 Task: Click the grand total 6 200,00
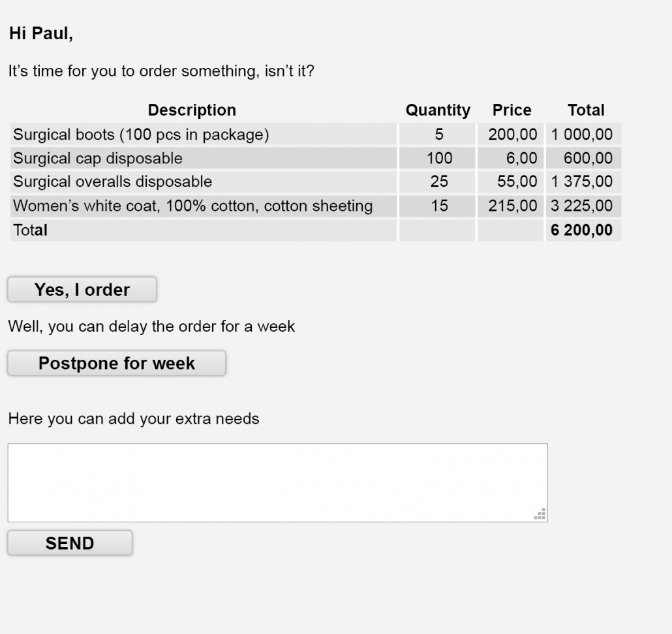click(x=581, y=230)
